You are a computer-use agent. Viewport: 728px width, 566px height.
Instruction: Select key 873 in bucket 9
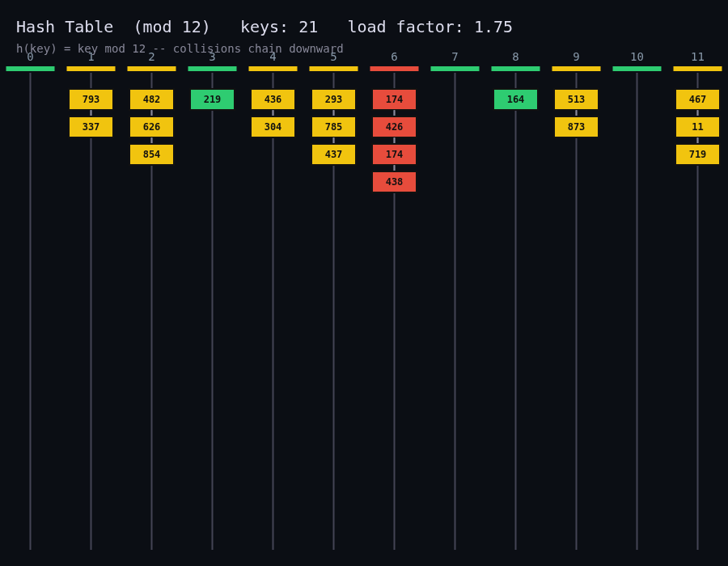click(576, 127)
